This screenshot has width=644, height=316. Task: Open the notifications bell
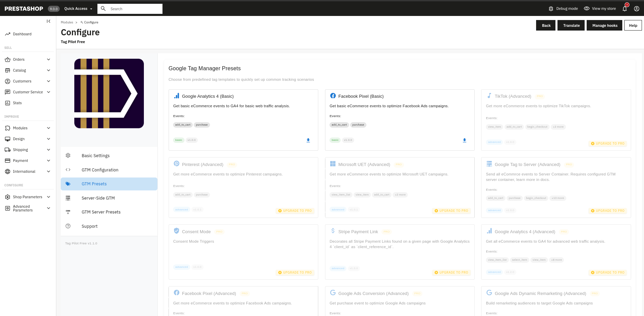(x=624, y=9)
